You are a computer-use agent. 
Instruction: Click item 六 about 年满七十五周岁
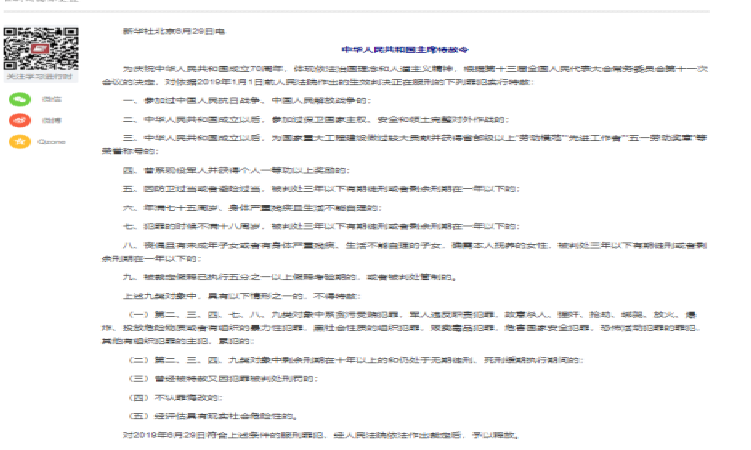click(252, 208)
